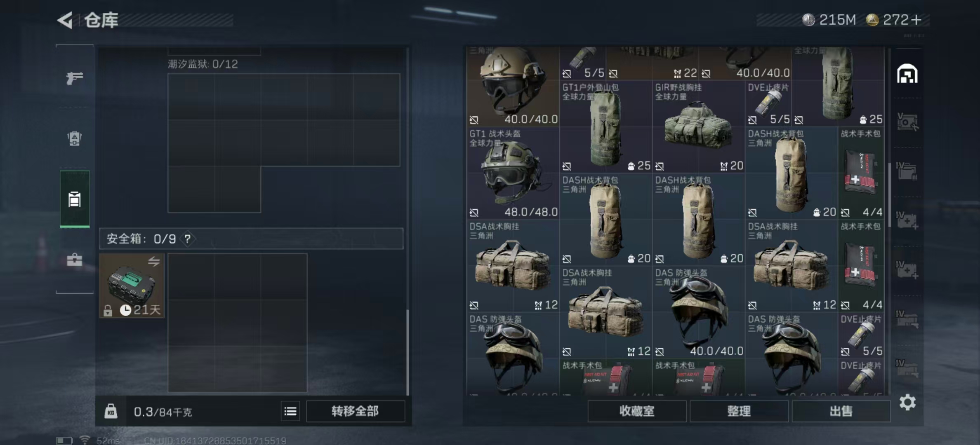The width and height of the screenshot is (980, 445).
Task: Tap the swap arrows on the safe box
Action: [154, 261]
